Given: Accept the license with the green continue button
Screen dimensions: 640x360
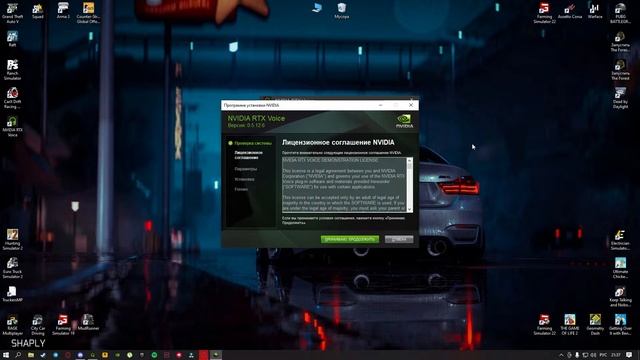Looking at the screenshot, I should pyautogui.click(x=350, y=239).
